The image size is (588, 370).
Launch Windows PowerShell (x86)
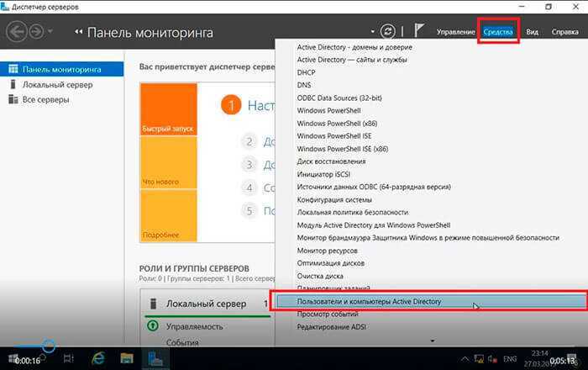point(337,124)
